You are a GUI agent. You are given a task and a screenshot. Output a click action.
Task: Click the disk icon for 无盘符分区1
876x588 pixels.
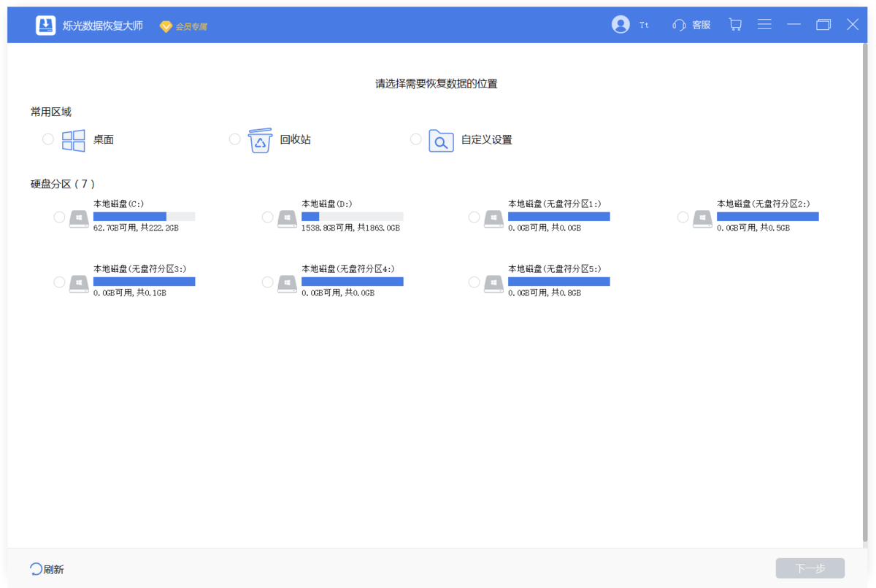tap(493, 218)
